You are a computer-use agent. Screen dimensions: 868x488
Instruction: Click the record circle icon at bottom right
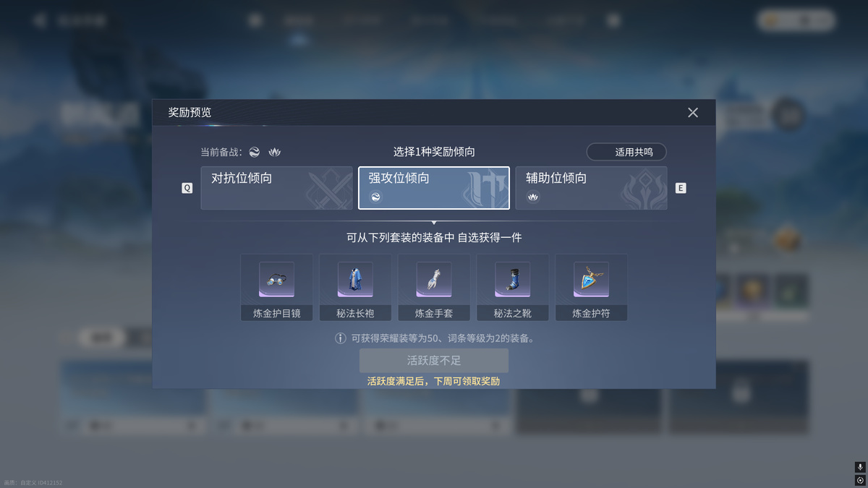tap(860, 480)
